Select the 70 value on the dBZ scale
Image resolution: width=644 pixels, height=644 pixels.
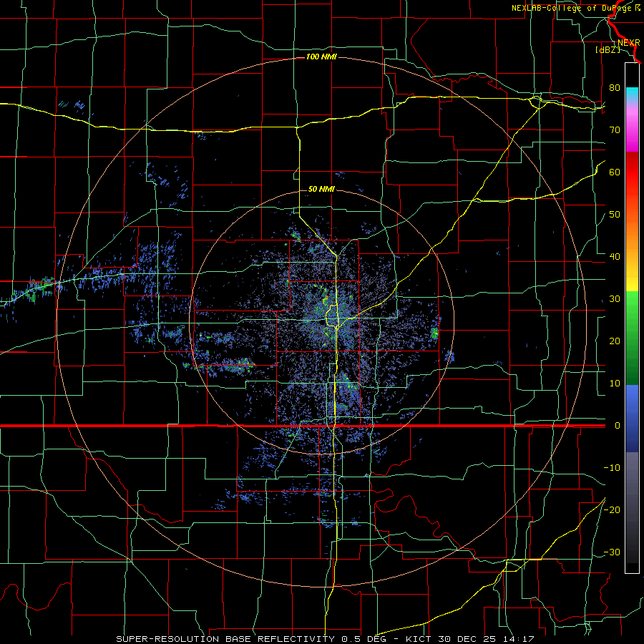615,130
